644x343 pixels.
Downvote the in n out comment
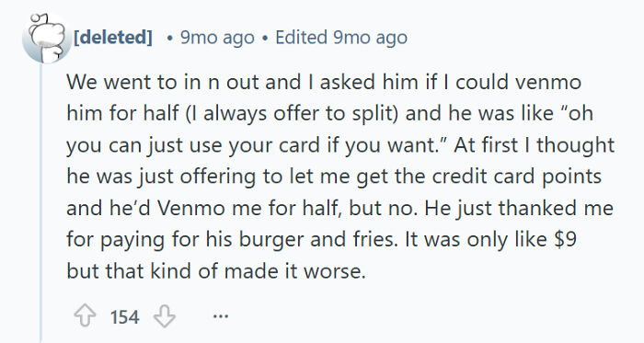pyautogui.click(x=165, y=316)
